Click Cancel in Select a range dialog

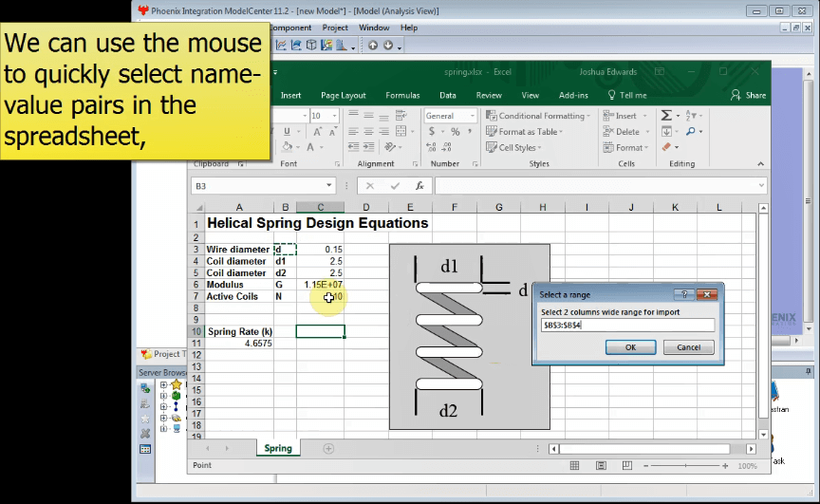(689, 347)
